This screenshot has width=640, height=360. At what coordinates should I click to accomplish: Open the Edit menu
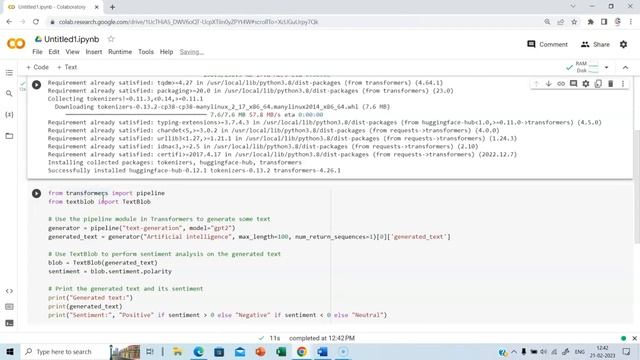point(54,52)
